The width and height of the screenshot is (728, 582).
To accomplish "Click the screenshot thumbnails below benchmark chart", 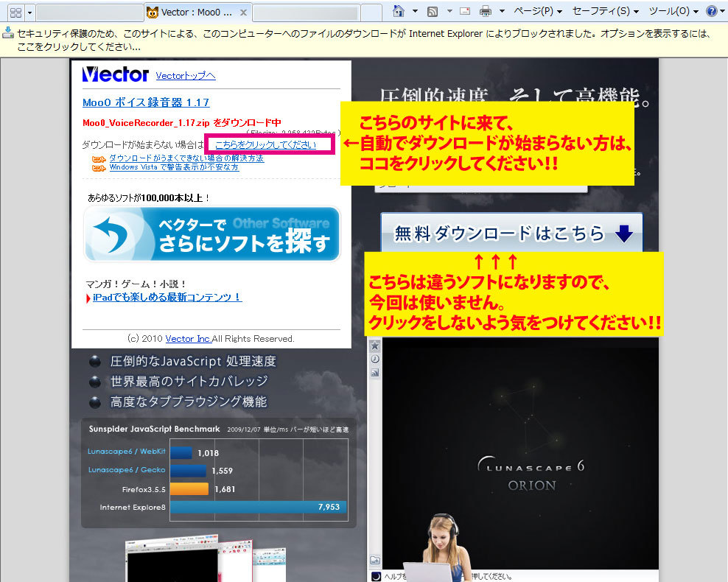I will pos(206,558).
